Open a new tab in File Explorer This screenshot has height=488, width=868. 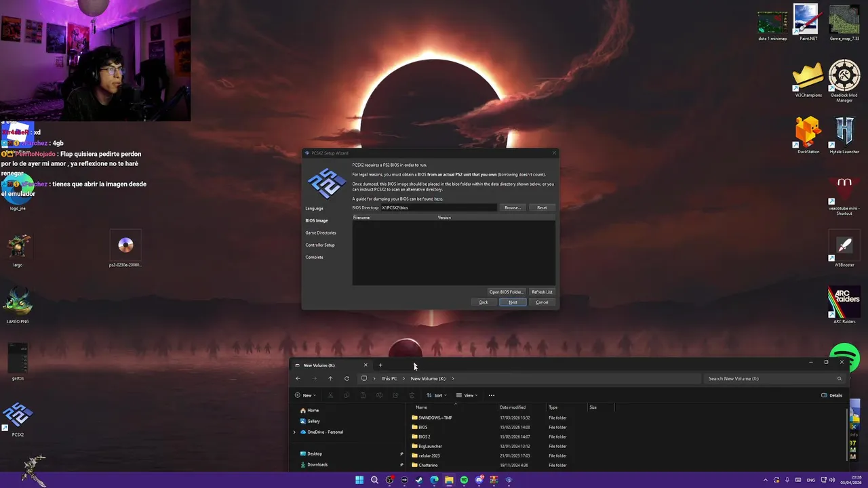[380, 365]
